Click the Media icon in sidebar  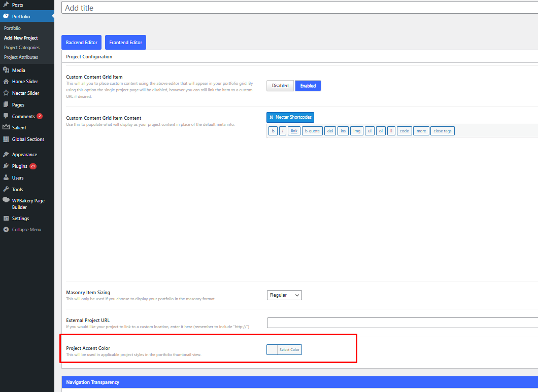[6, 70]
